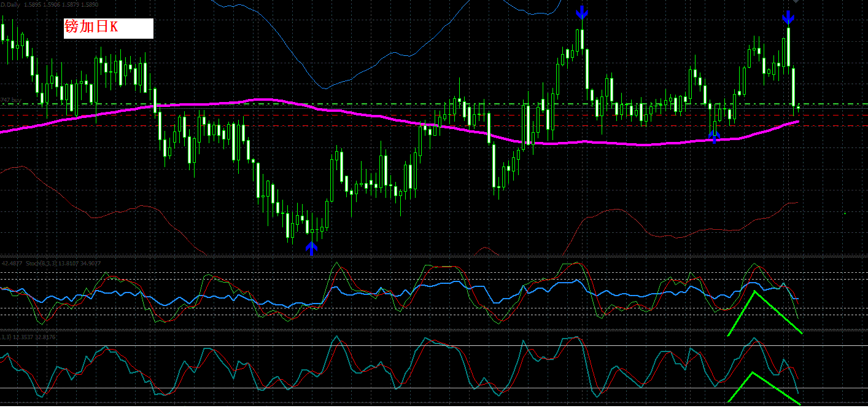Select the blue down arrow above the first price peak
The height and width of the screenshot is (408, 868).
[581, 12]
